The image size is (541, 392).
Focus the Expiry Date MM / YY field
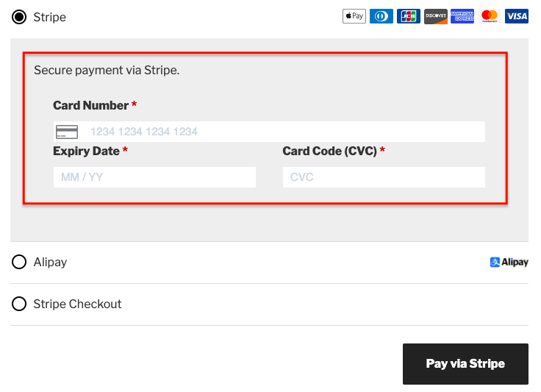click(x=154, y=177)
